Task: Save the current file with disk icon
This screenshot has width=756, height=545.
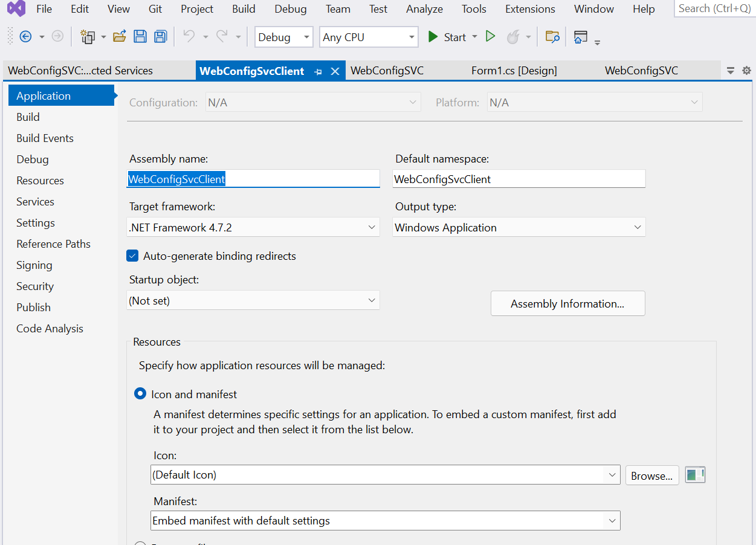Action: [x=140, y=37]
